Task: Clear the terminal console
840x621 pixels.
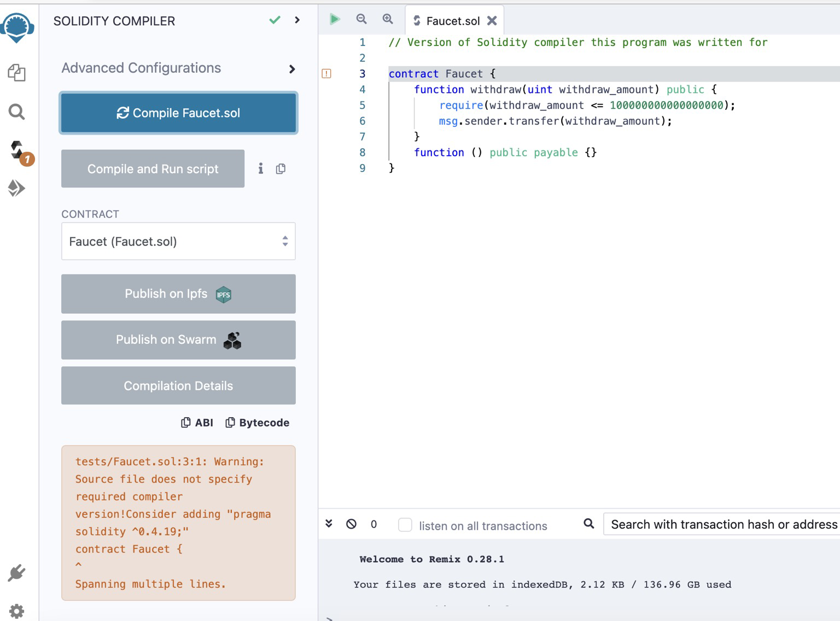Action: (351, 524)
